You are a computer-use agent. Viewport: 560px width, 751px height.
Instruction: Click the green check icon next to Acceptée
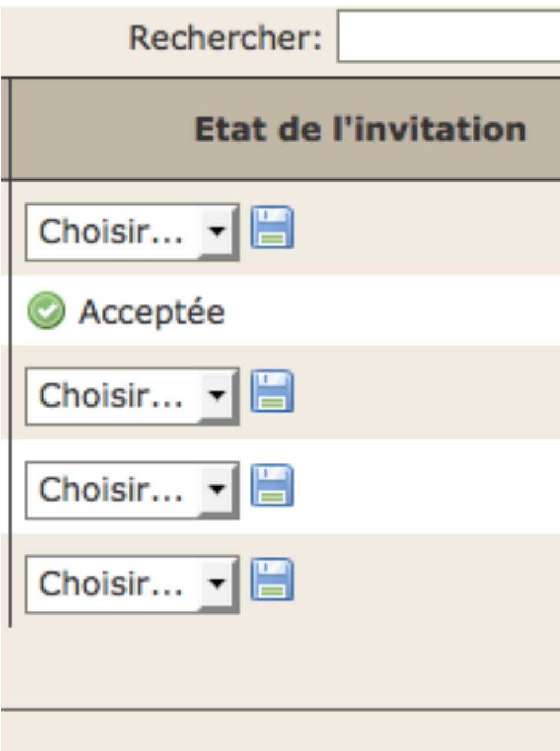click(46, 310)
